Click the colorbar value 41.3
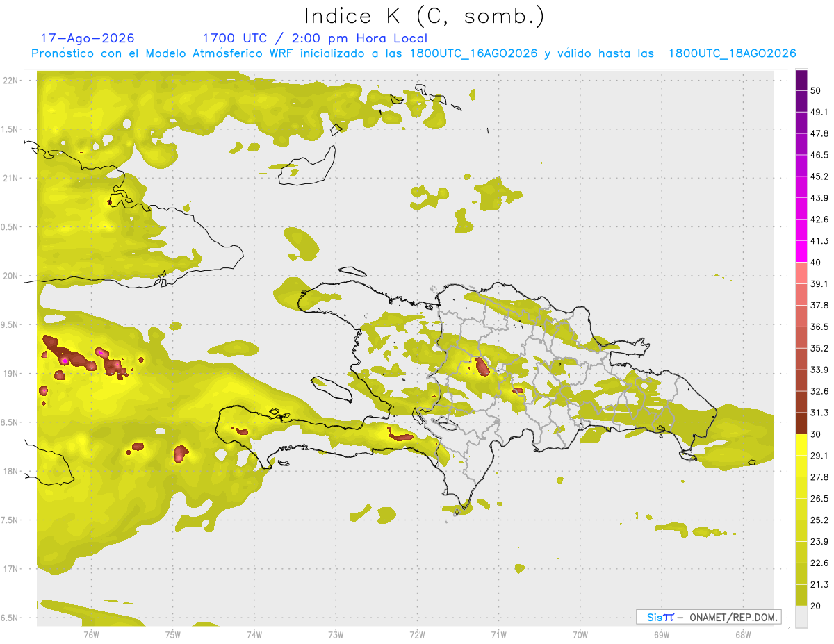Viewport: 834px width, 644px height. 819,241
